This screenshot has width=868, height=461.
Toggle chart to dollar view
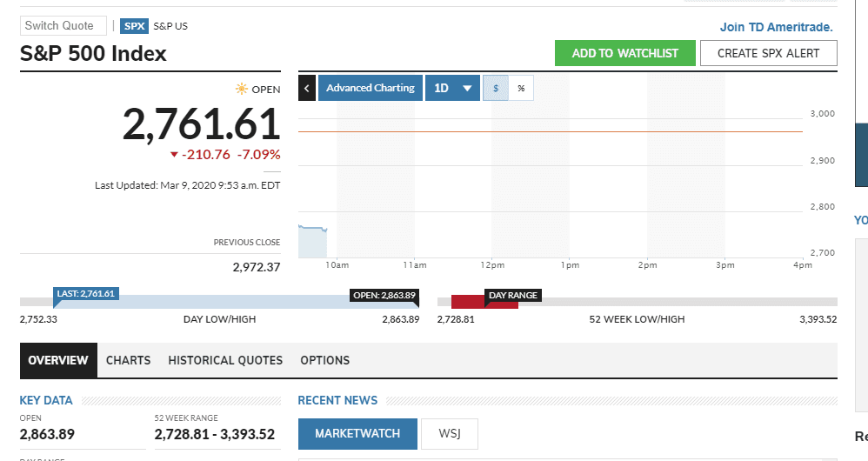coord(496,88)
